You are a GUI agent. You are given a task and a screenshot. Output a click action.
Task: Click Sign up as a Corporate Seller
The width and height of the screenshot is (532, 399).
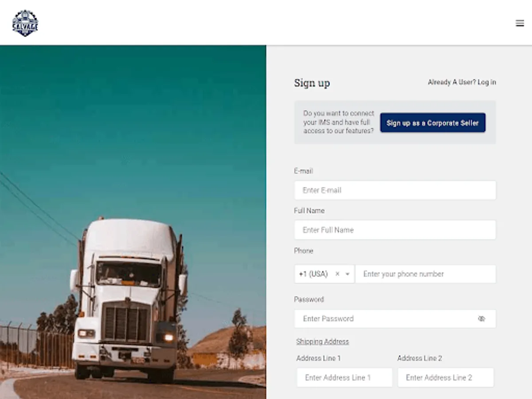[433, 123]
